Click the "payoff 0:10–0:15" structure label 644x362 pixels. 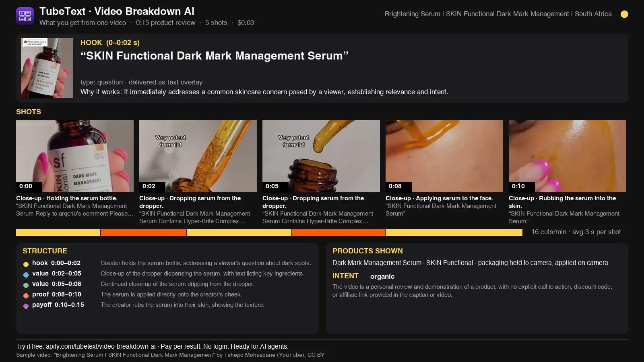point(58,305)
